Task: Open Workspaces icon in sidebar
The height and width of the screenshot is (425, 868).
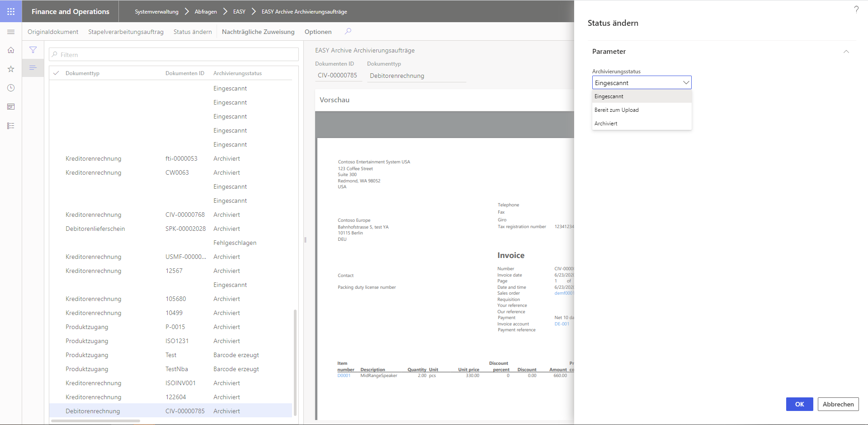Action: (11, 107)
